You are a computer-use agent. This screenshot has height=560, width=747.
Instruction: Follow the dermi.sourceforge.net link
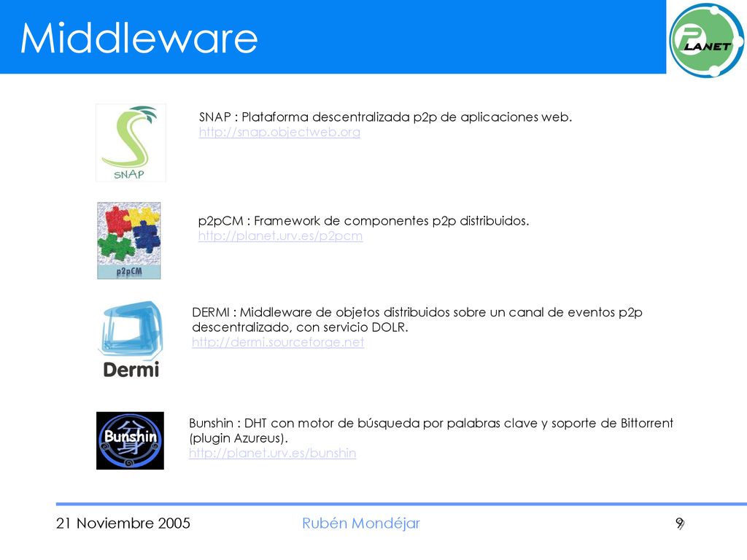(x=278, y=342)
